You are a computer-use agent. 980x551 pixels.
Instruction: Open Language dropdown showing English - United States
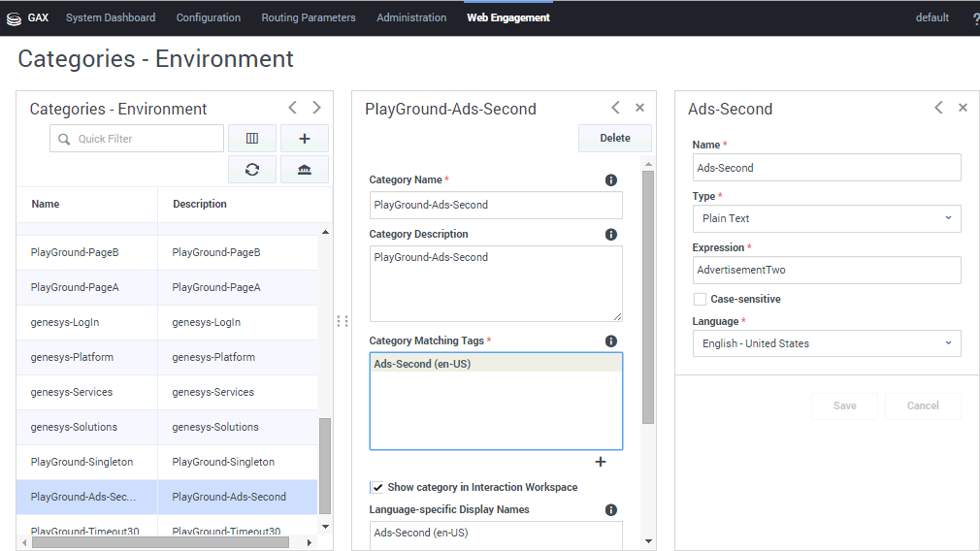pos(826,343)
